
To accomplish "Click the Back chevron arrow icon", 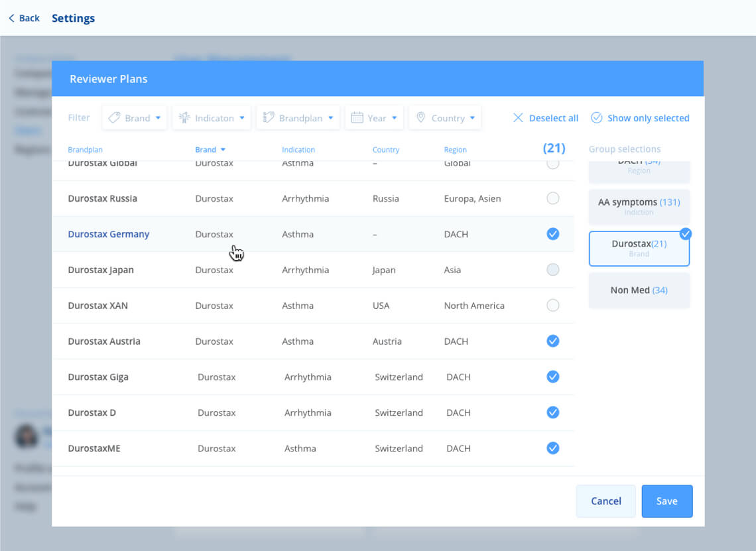I will [x=11, y=19].
